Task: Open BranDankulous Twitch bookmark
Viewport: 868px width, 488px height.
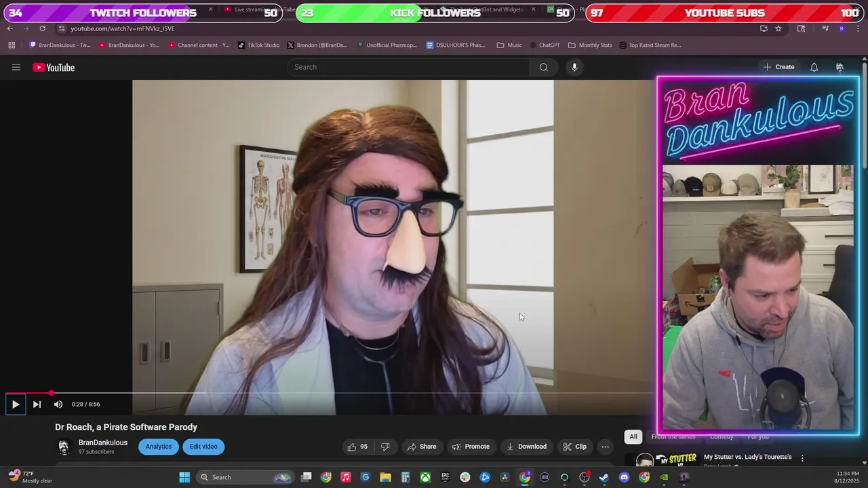Action: tap(60, 45)
